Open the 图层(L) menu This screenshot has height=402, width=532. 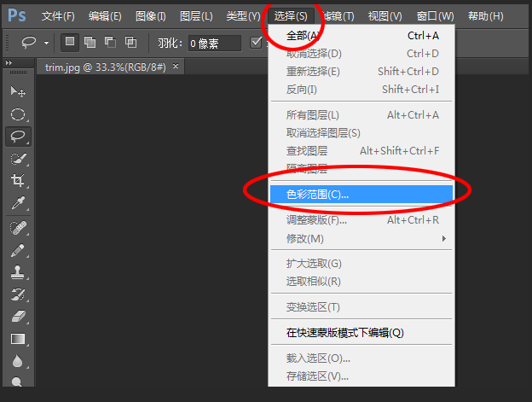pos(196,16)
